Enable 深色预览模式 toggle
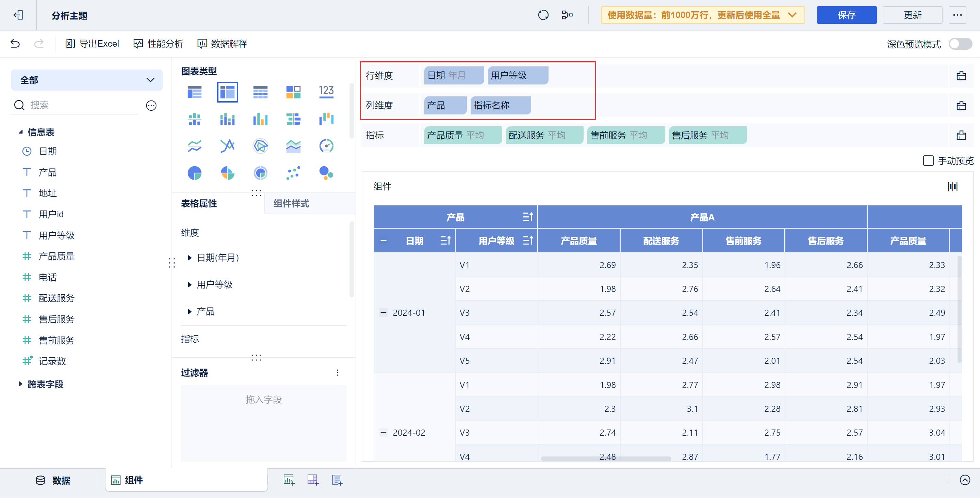Viewport: 980px width, 498px height. point(959,44)
